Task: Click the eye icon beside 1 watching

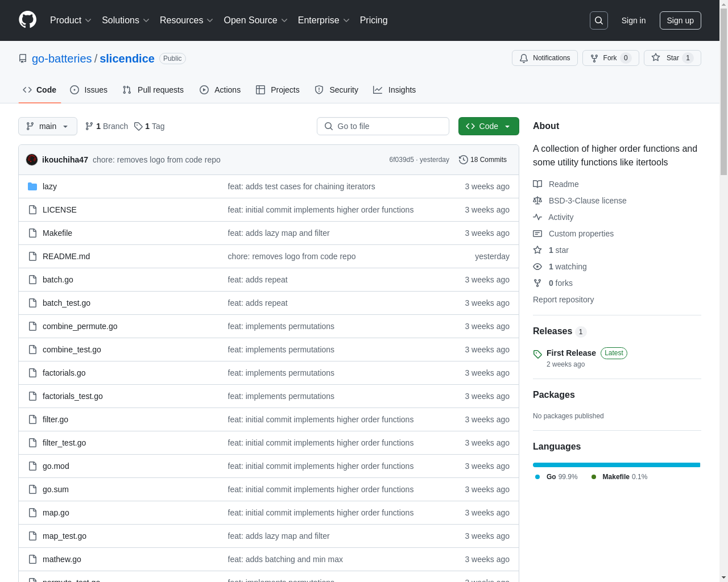Action: [x=537, y=267]
